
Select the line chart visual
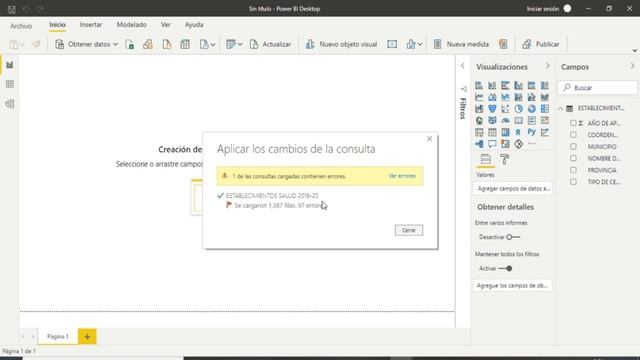479,97
